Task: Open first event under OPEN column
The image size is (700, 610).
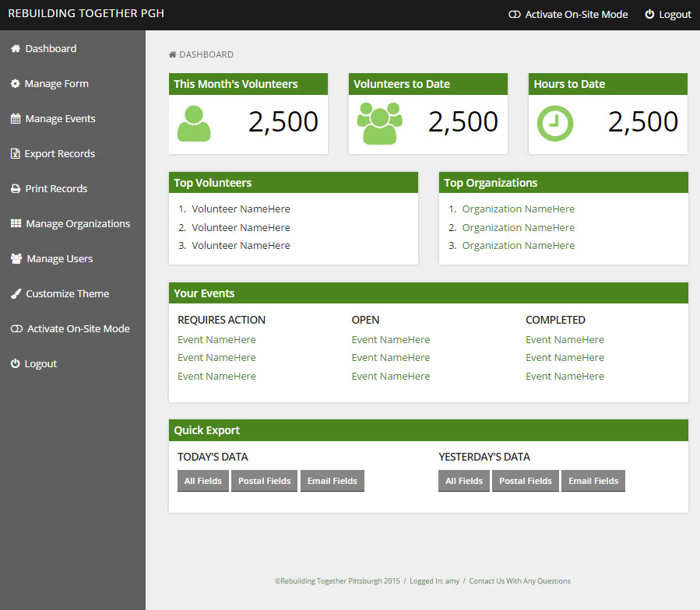Action: click(x=391, y=339)
